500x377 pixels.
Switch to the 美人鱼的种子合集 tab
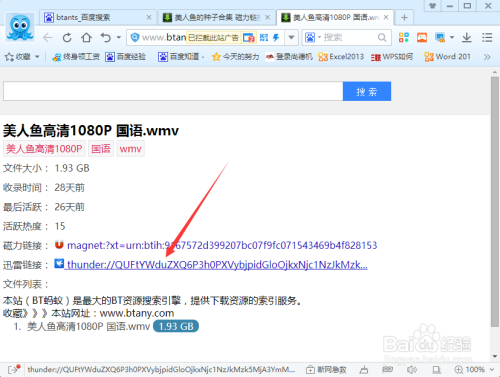pos(216,17)
